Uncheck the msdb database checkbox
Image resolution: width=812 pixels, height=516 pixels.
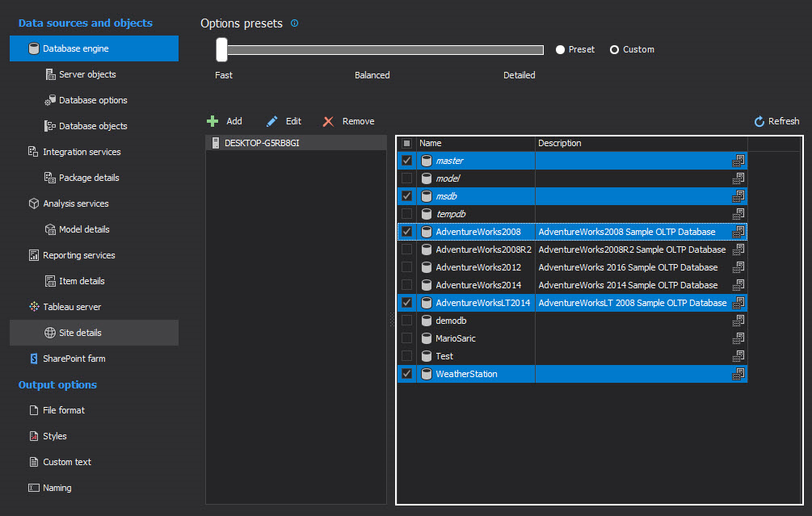tap(406, 196)
